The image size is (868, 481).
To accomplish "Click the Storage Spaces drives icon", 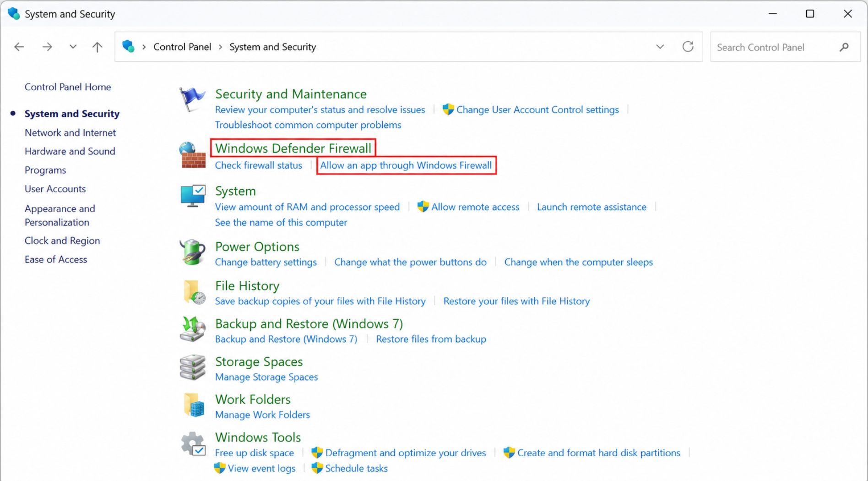I will click(x=193, y=367).
